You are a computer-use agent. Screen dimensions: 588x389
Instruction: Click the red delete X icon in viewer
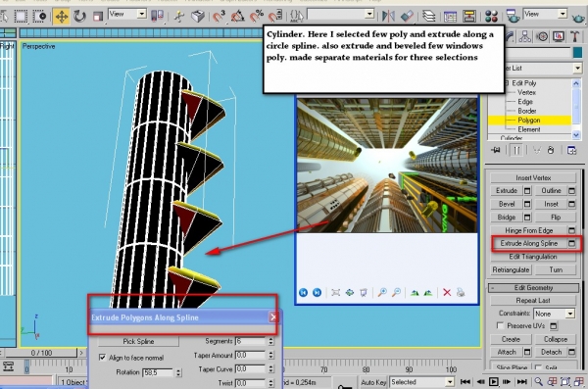[x=447, y=292]
